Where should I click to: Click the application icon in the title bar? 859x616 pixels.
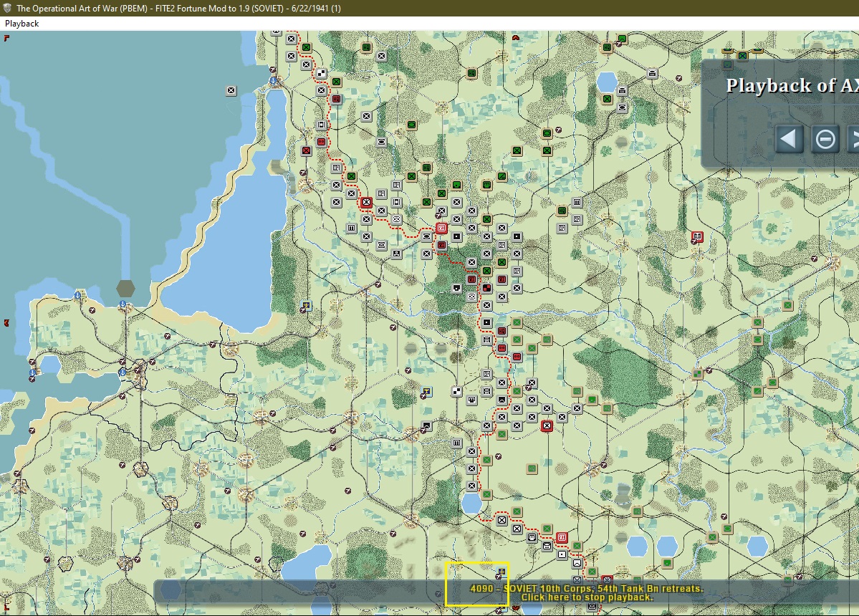tap(7, 8)
